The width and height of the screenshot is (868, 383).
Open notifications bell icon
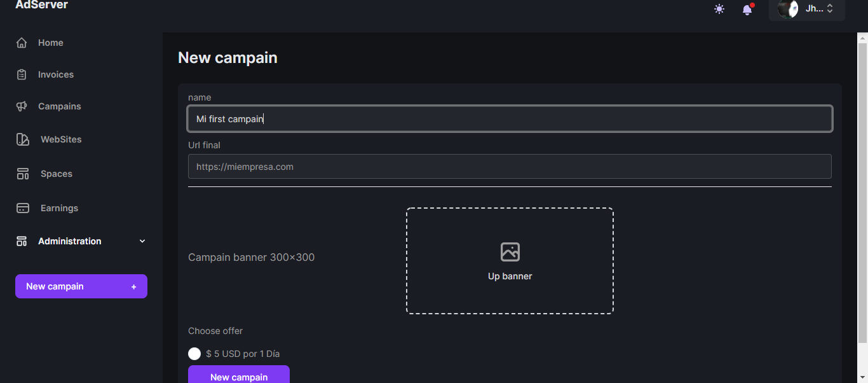click(747, 9)
